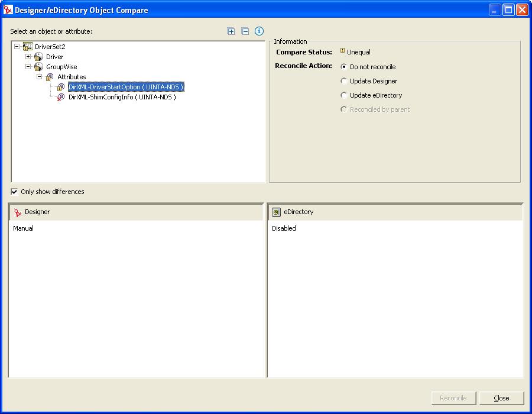Image resolution: width=532 pixels, height=414 pixels.
Task: Click the DirXML-DriverStartOption attribute icon
Action: pyautogui.click(x=61, y=87)
